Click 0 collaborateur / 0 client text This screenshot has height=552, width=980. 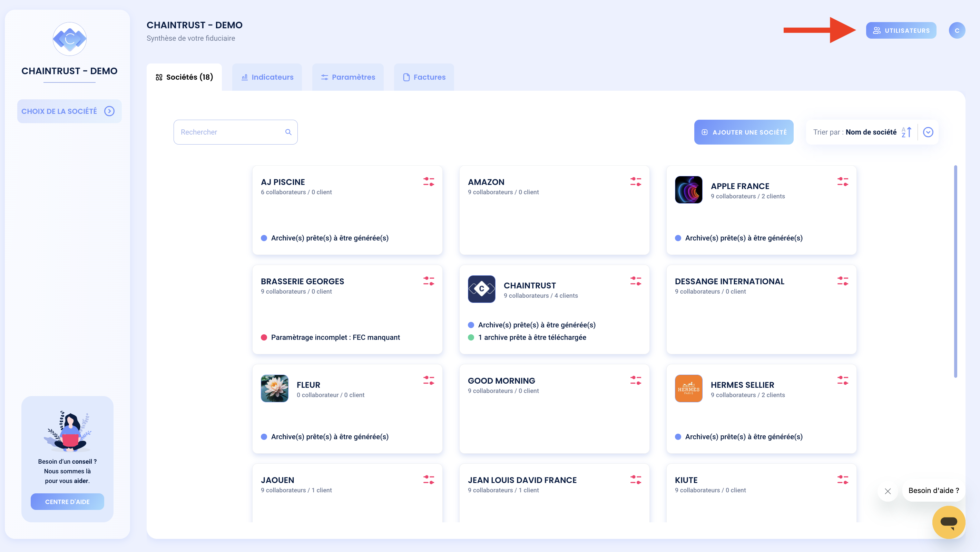point(330,394)
